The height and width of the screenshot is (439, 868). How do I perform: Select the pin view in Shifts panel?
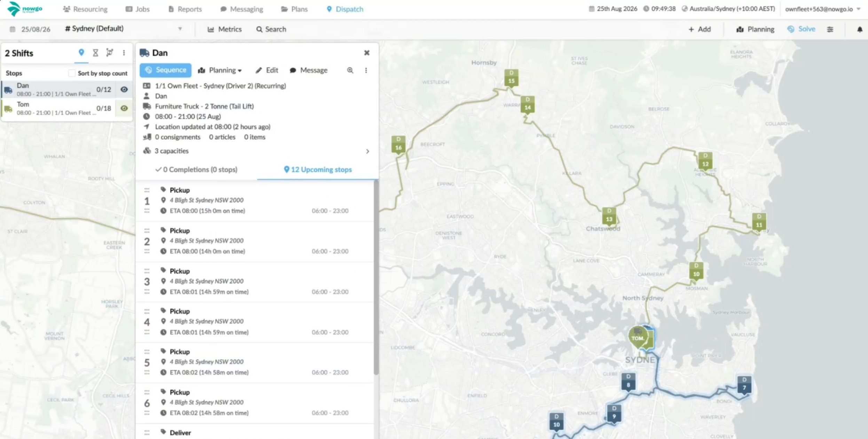point(81,53)
